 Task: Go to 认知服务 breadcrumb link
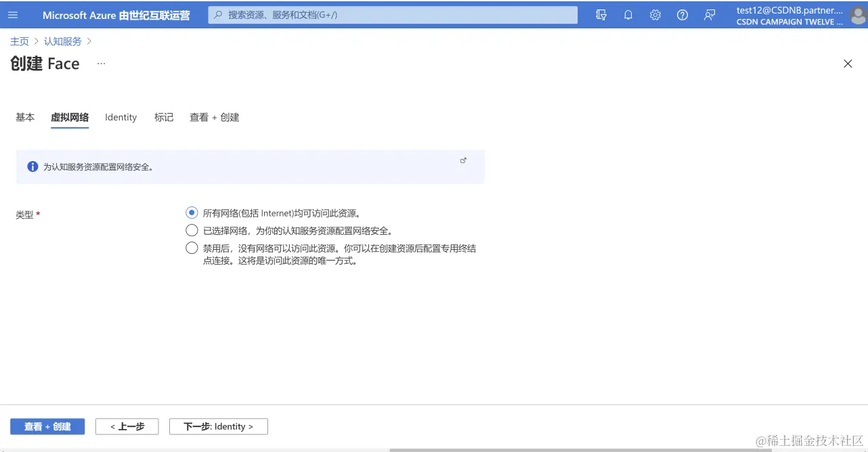pyautogui.click(x=63, y=41)
